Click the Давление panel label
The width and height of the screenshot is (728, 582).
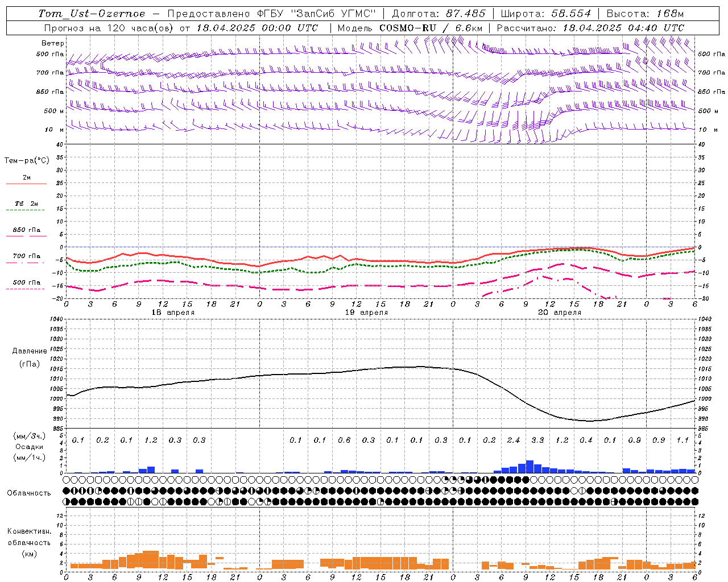click(x=30, y=351)
